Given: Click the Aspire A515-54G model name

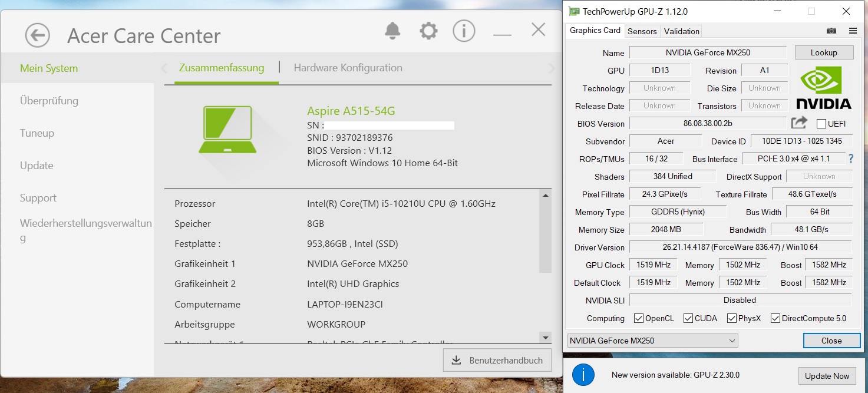Looking at the screenshot, I should [x=351, y=111].
